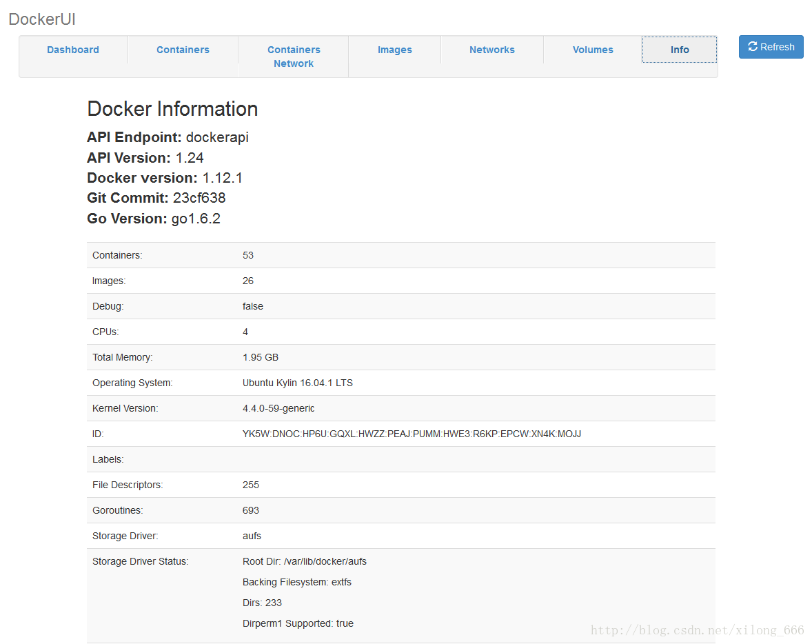The height and width of the screenshot is (644, 812).
Task: Switch to the Containers tab
Action: click(183, 50)
